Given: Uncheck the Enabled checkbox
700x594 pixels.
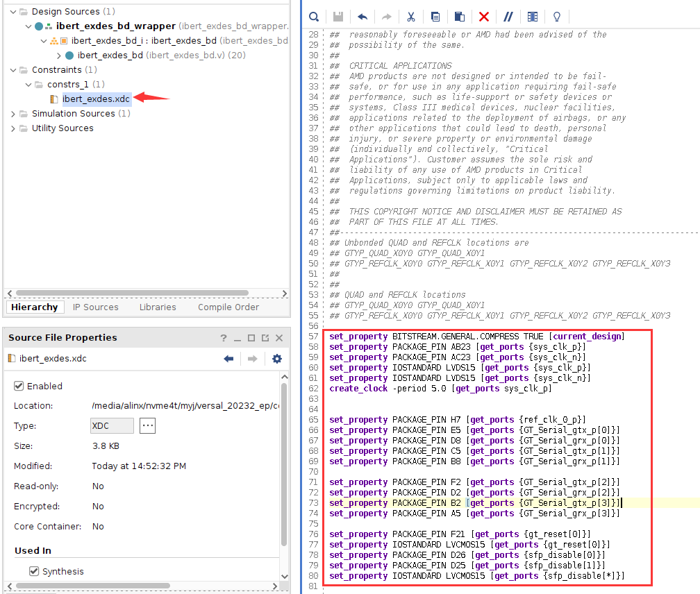Looking at the screenshot, I should point(19,386).
